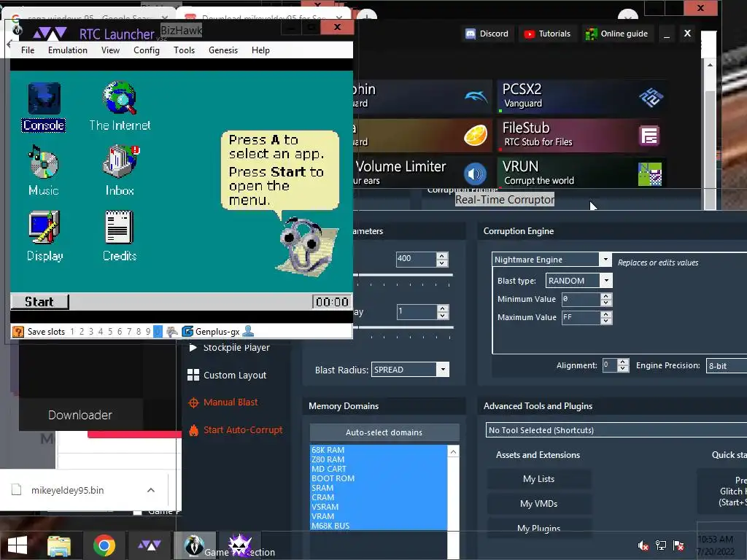Click the muted volume tray icon
Image resolution: width=747 pixels, height=560 pixels.
point(643,545)
